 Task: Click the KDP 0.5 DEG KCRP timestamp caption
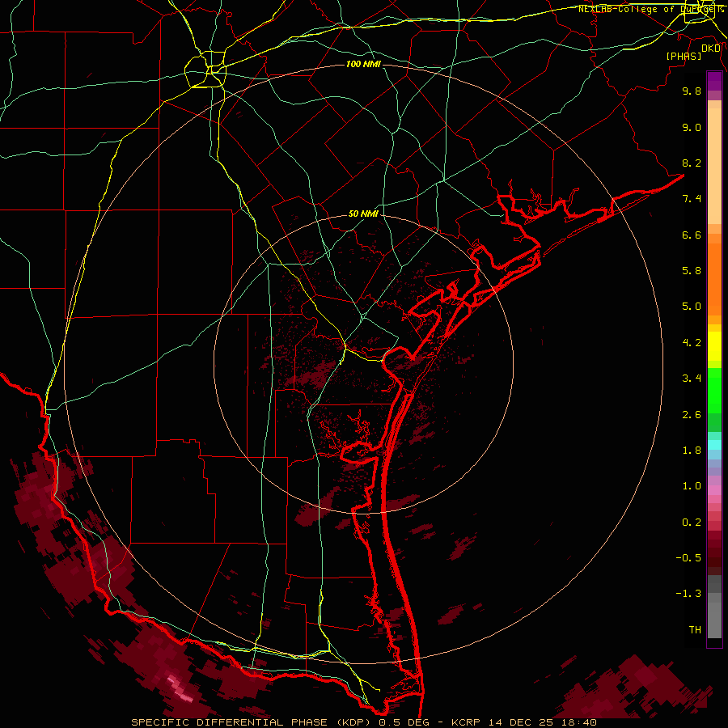364,722
